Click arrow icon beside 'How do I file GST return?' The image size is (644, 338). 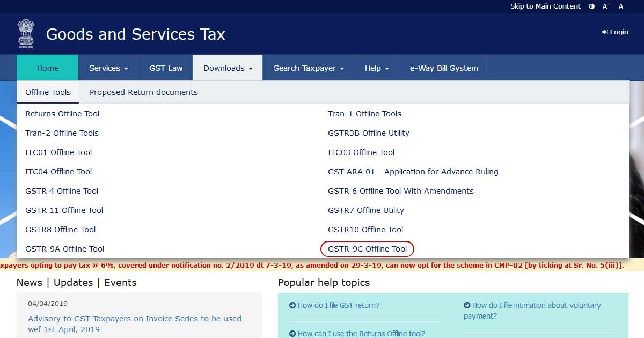[x=292, y=305]
